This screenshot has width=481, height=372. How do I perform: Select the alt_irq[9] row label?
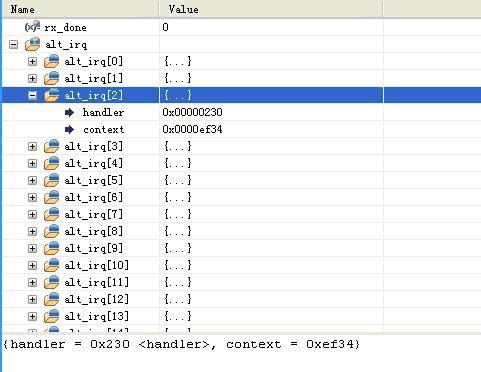[x=94, y=248]
